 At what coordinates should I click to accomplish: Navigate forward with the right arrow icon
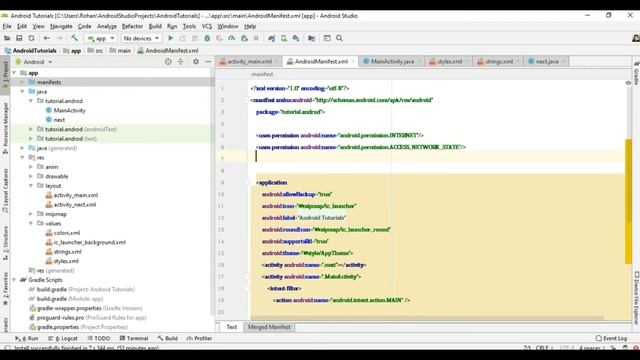click(59, 38)
